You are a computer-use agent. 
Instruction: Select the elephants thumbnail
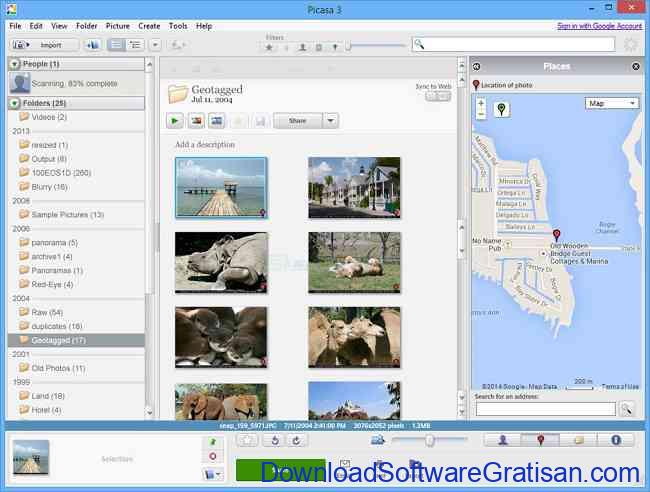pos(221,401)
